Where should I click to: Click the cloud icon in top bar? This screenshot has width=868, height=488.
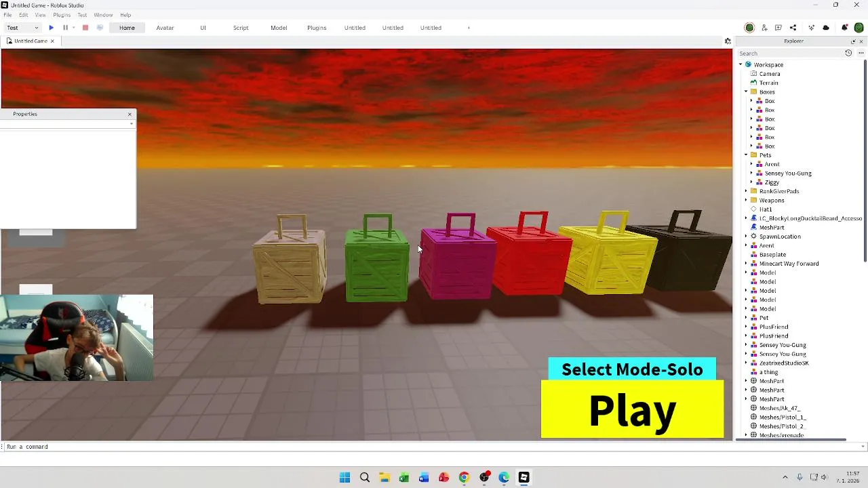(x=826, y=28)
